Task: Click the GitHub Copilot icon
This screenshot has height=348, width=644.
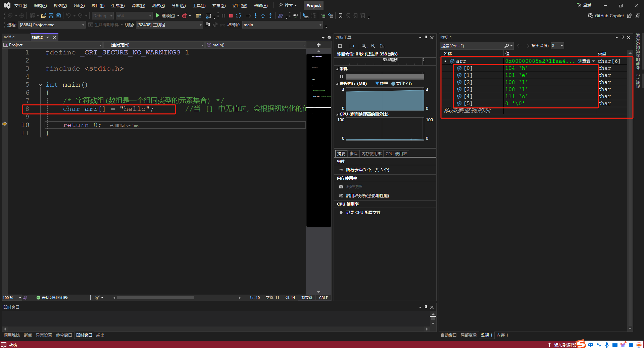Action: 590,15
